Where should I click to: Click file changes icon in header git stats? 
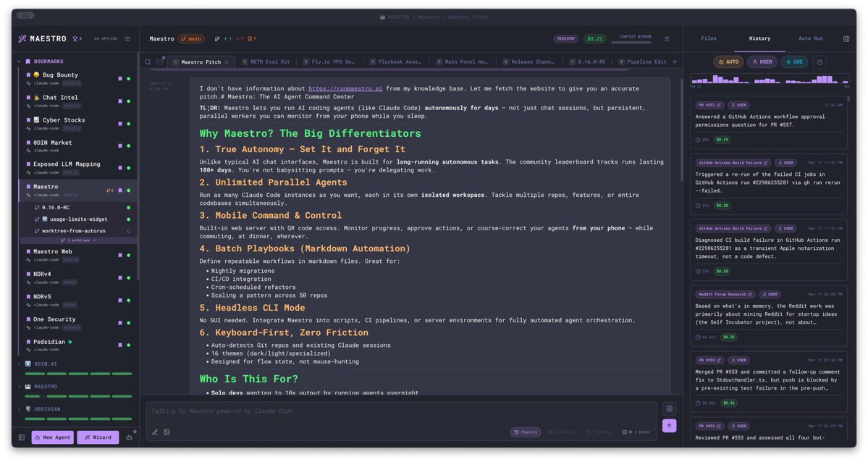(x=251, y=39)
